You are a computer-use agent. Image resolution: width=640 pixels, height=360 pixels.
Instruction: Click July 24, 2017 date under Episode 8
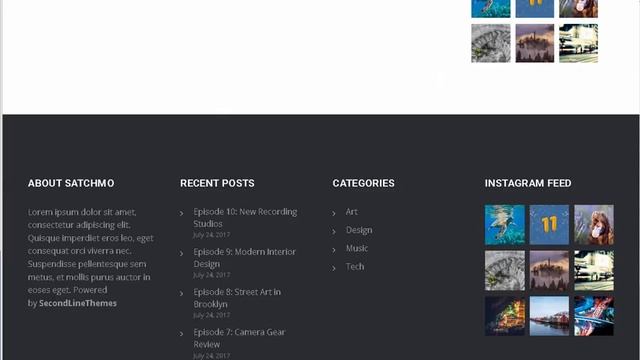pos(211,315)
